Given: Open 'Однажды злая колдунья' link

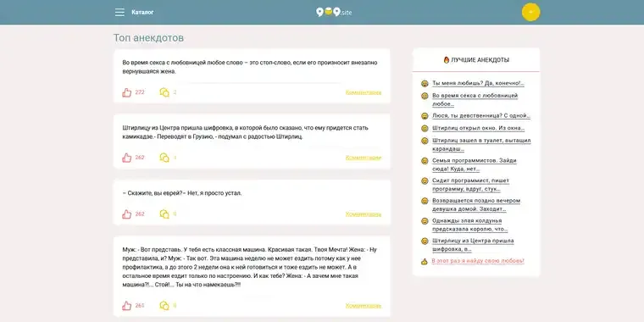Looking at the screenshot, I should 469,225.
